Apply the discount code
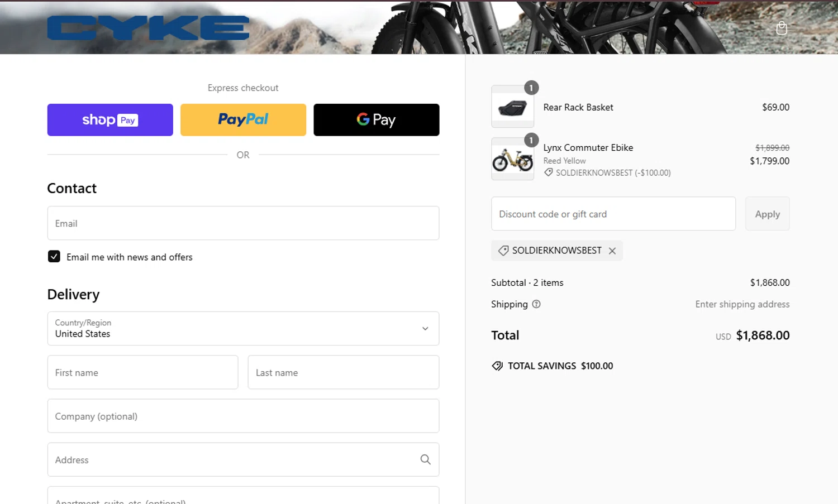The height and width of the screenshot is (504, 838). click(768, 214)
